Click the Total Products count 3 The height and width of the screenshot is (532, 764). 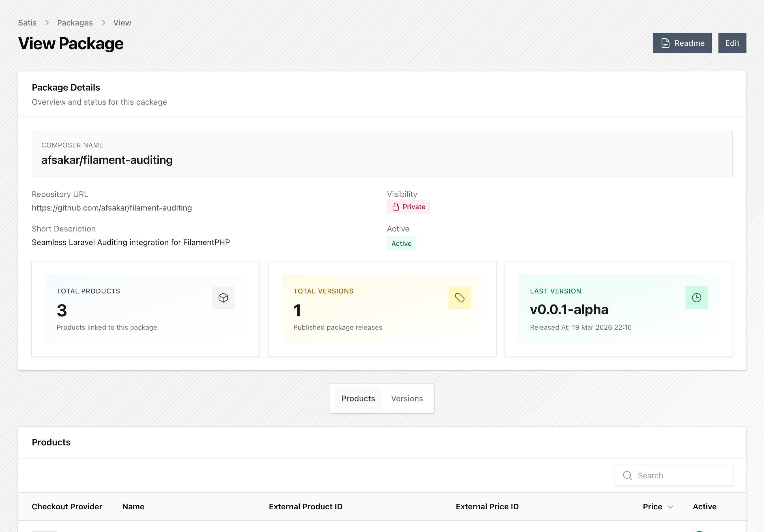62,310
